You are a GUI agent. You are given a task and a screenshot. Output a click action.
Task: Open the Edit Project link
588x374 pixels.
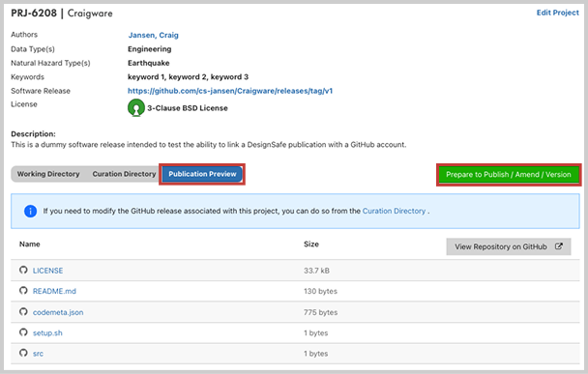558,13
